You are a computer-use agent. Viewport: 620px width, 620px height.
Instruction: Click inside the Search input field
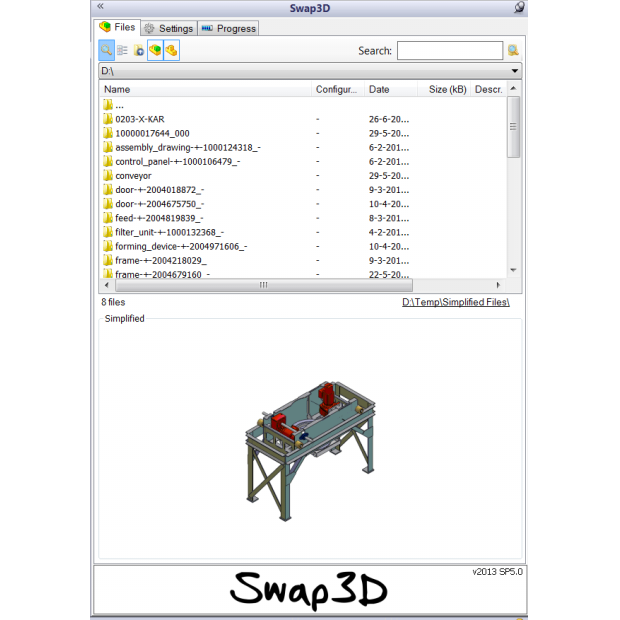click(450, 51)
